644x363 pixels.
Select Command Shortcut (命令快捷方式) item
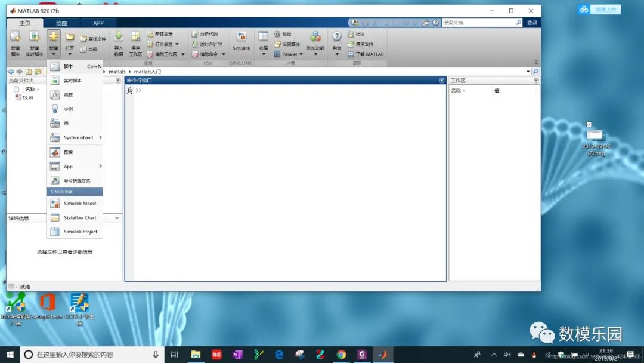point(75,180)
